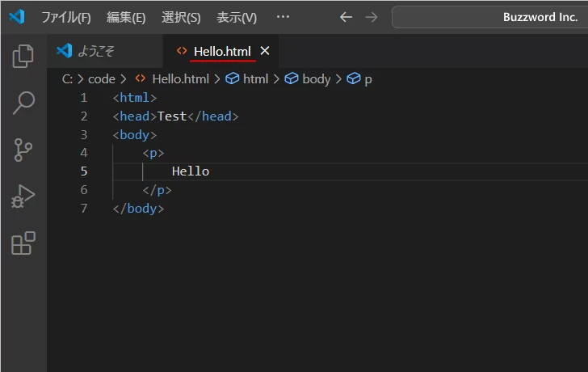Select the Hello.html editor tab

click(222, 51)
